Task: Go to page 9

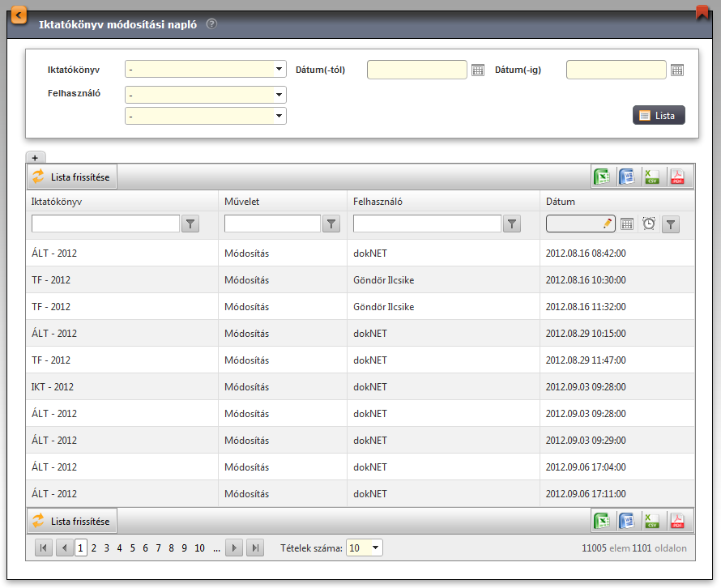Action: point(184,548)
